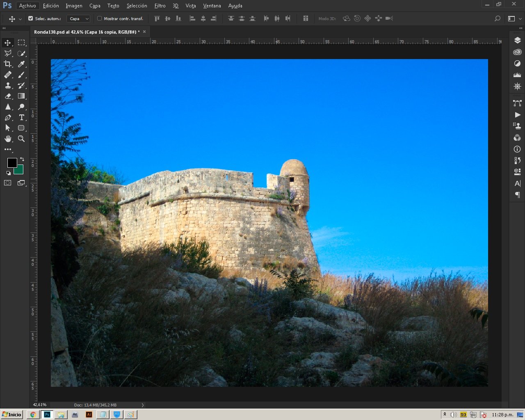Enable the Selec. autom. checkbox
Screen dimensions: 525x420
pos(30,18)
